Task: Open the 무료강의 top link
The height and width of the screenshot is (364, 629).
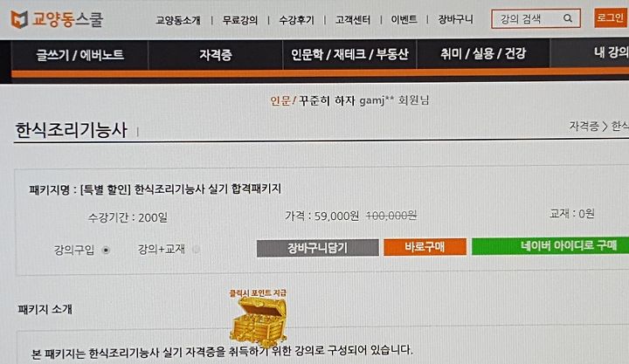Action: tap(240, 20)
